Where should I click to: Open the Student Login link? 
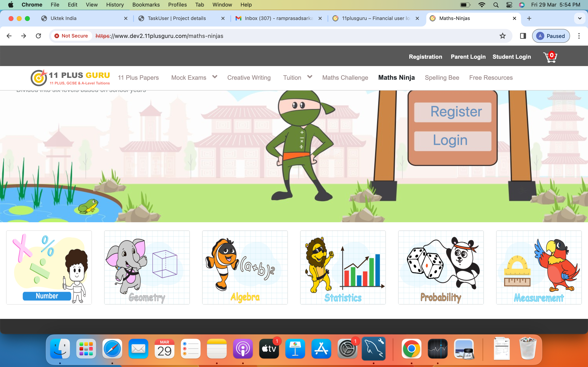511,57
